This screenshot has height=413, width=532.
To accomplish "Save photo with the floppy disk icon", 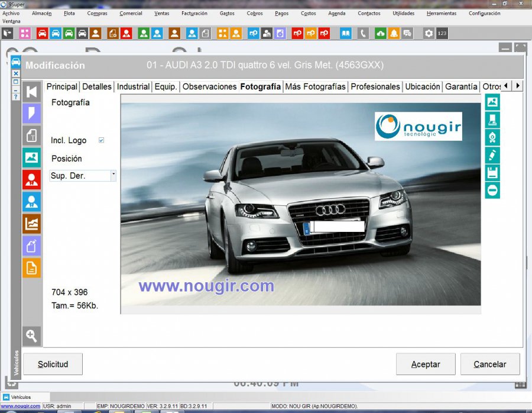I will point(492,173).
